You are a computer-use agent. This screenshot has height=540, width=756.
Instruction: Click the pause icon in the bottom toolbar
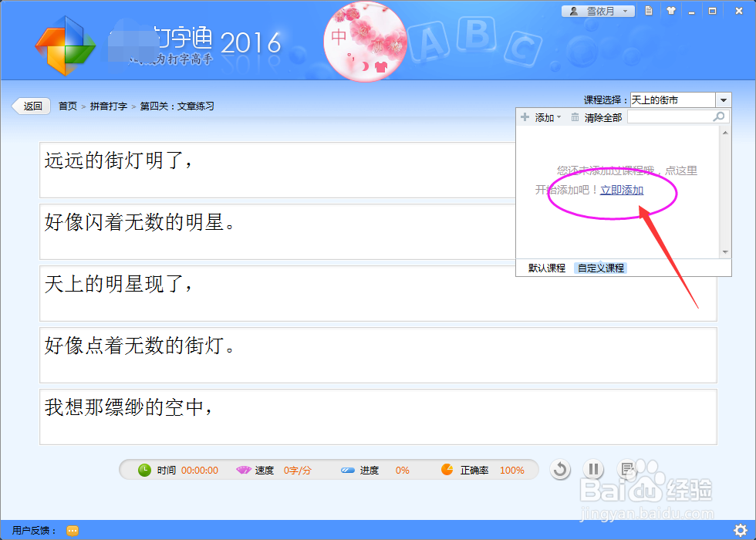point(594,469)
